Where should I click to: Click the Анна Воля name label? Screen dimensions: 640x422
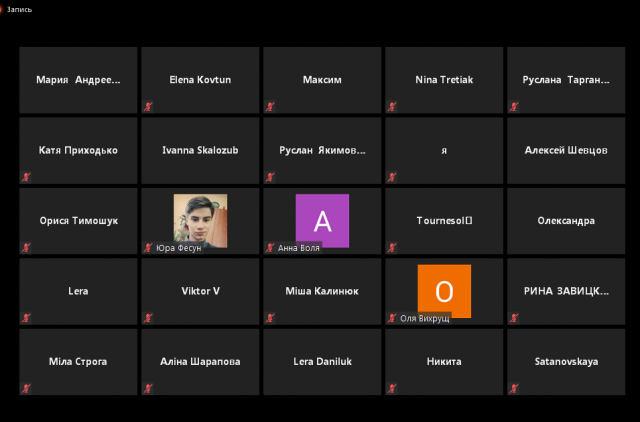[x=299, y=248]
